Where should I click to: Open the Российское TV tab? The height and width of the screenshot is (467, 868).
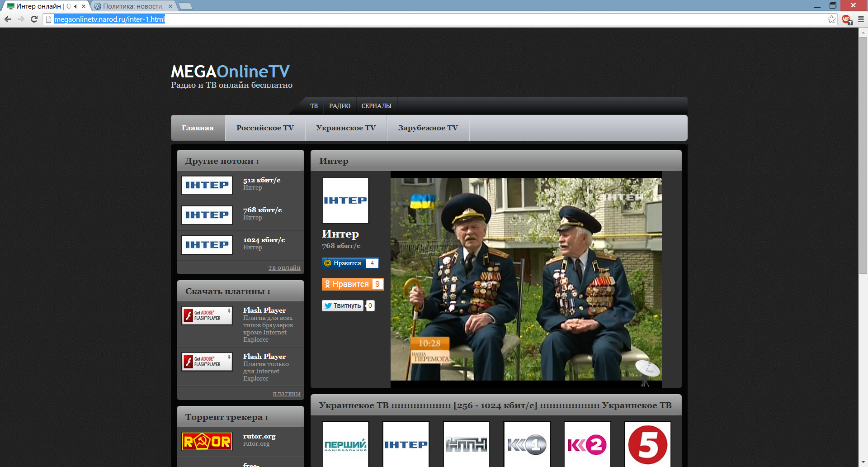click(265, 128)
